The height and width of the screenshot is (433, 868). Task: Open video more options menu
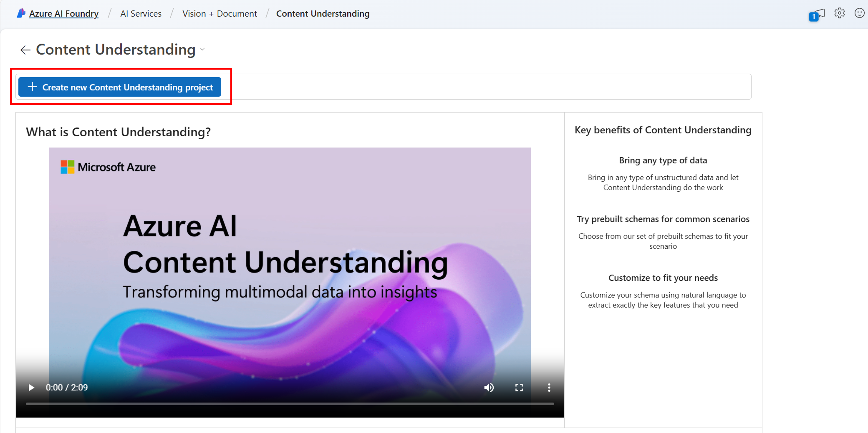(549, 387)
